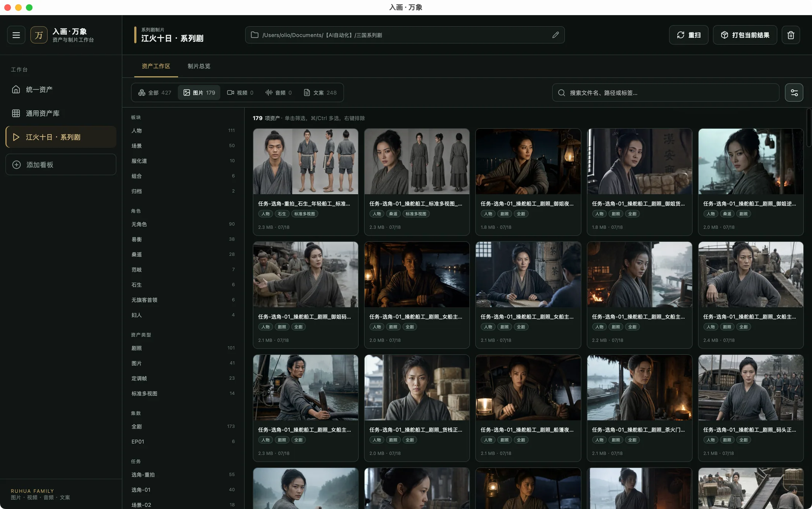Rescan using the 重扫 button
This screenshot has height=509, width=812.
point(689,35)
